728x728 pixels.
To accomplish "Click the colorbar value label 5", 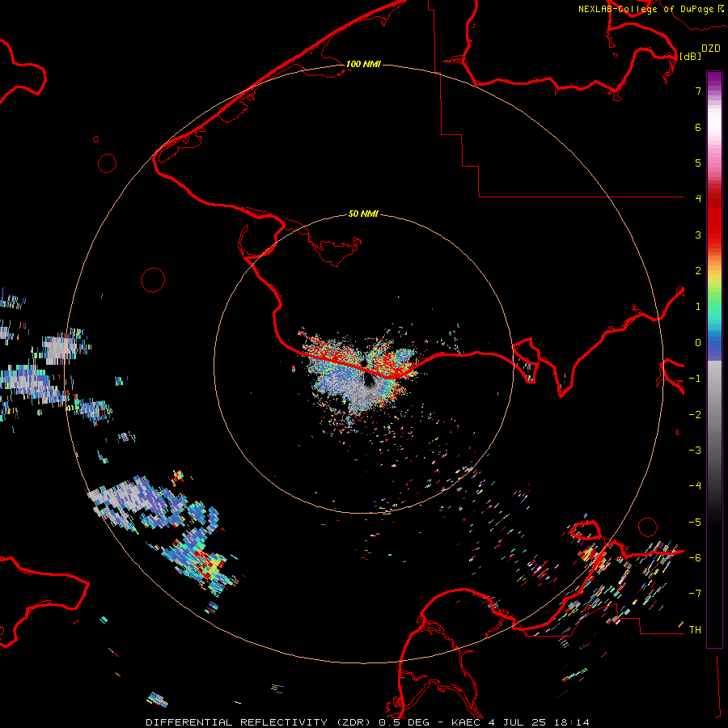I will 698,163.
